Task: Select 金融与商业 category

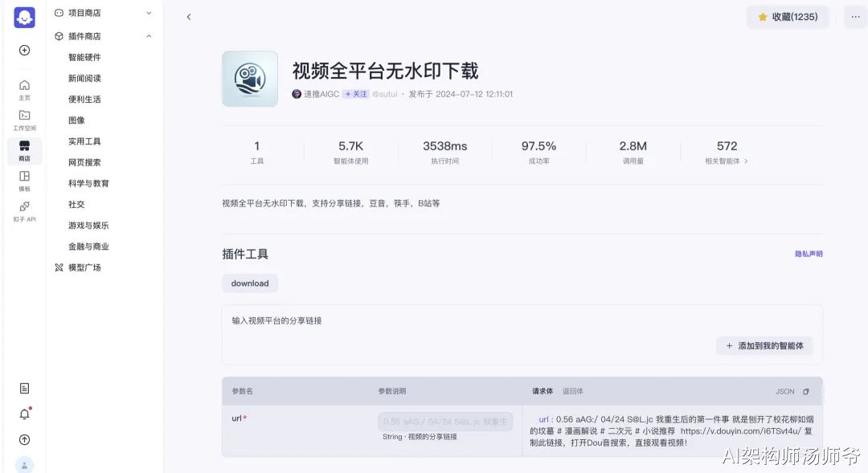Action: click(x=88, y=247)
